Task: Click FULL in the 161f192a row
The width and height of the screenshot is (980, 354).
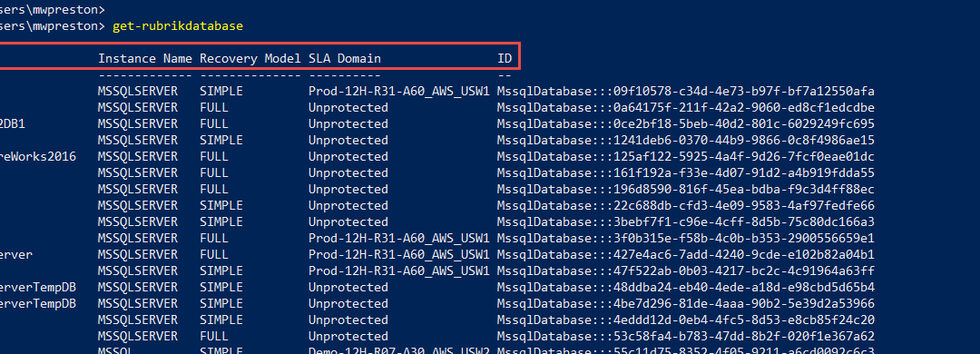Action: [214, 172]
